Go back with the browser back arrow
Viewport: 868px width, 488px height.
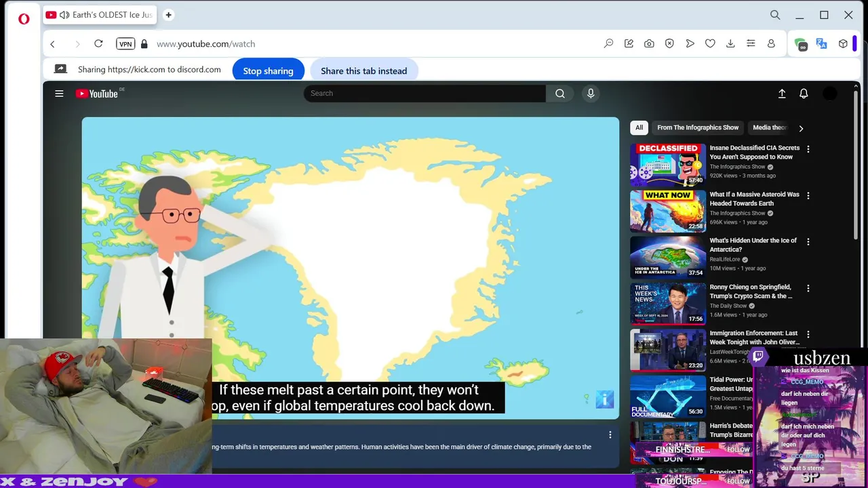[x=52, y=43]
